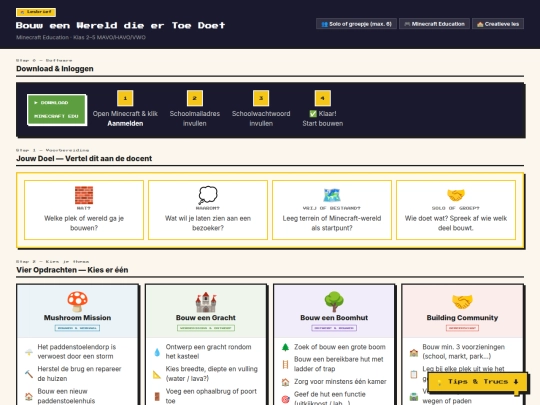
Task: Select the Minecraft Education header tag
Action: [x=434, y=24]
